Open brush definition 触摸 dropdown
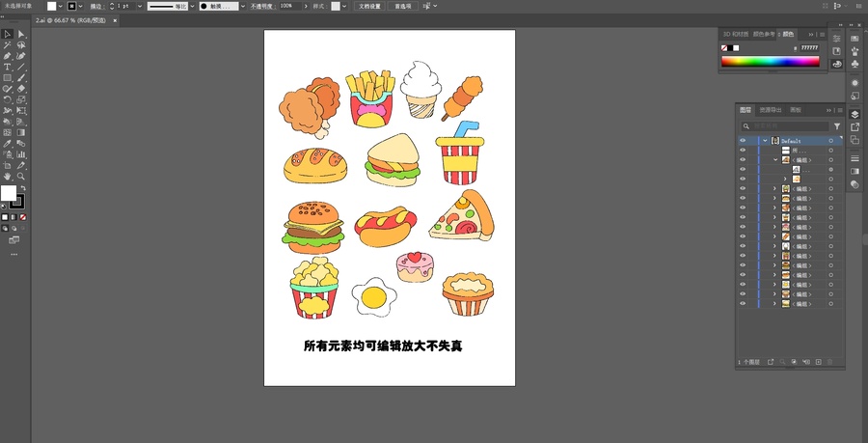 242,6
